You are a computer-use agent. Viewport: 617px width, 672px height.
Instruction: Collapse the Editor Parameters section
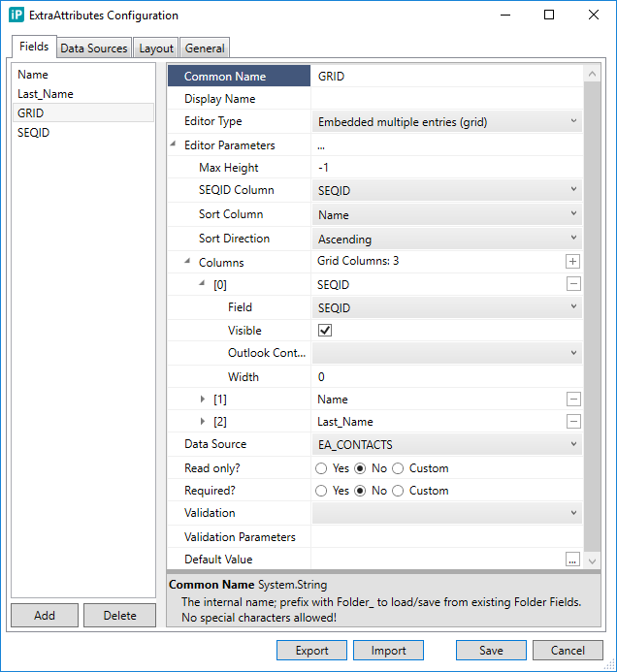173,144
